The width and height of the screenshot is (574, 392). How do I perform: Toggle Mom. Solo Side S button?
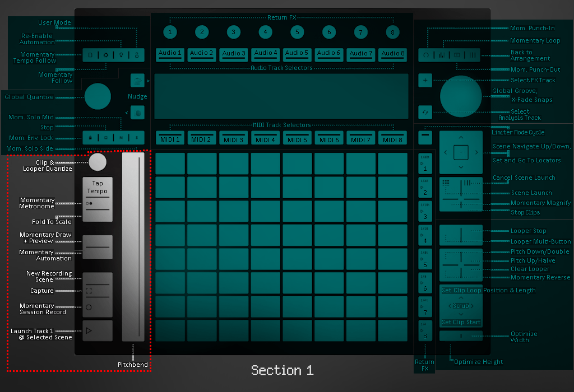coord(136,137)
